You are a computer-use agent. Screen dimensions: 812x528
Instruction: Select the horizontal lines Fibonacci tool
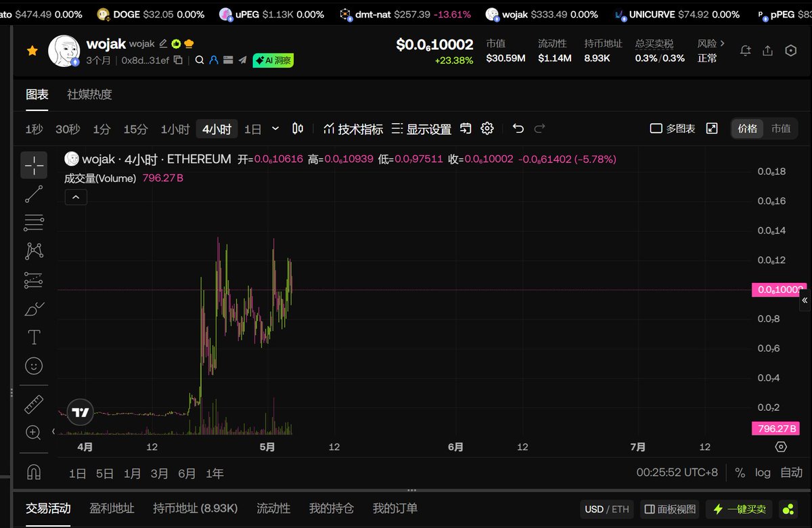[x=34, y=222]
